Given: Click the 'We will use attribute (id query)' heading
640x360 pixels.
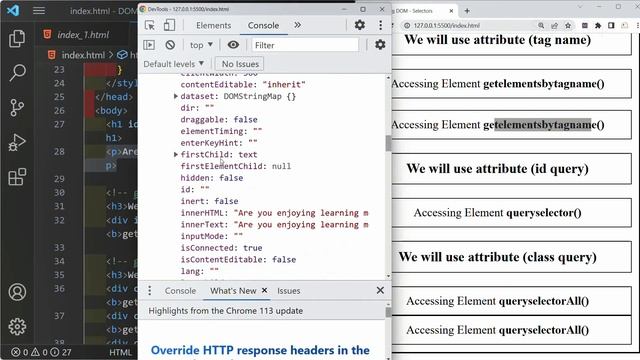Looking at the screenshot, I should pyautogui.click(x=497, y=169).
